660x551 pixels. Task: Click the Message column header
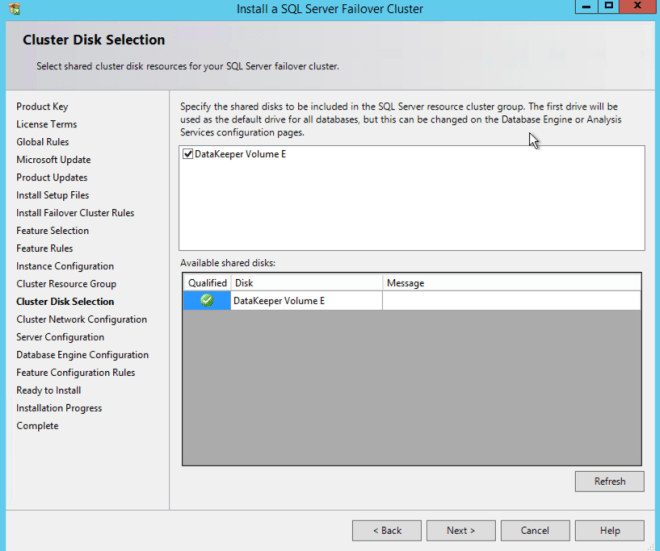(510, 283)
